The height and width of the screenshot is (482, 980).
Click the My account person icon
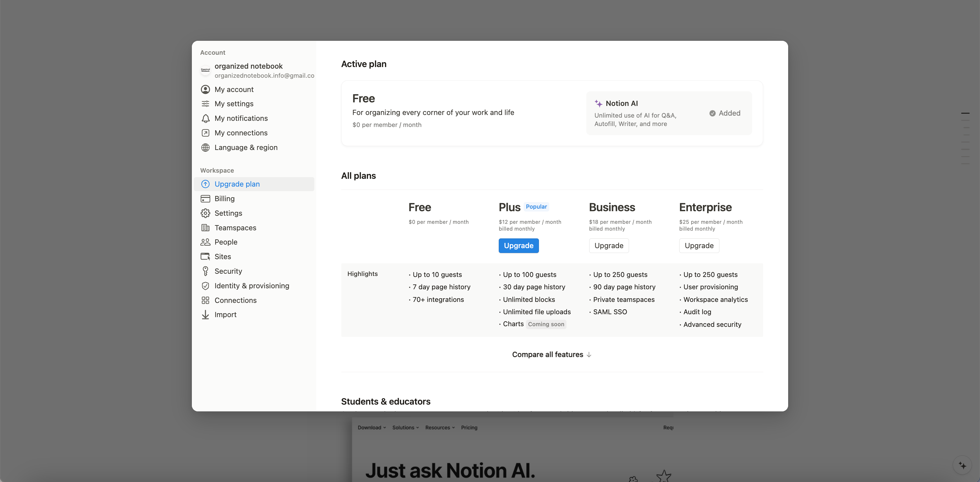(205, 89)
